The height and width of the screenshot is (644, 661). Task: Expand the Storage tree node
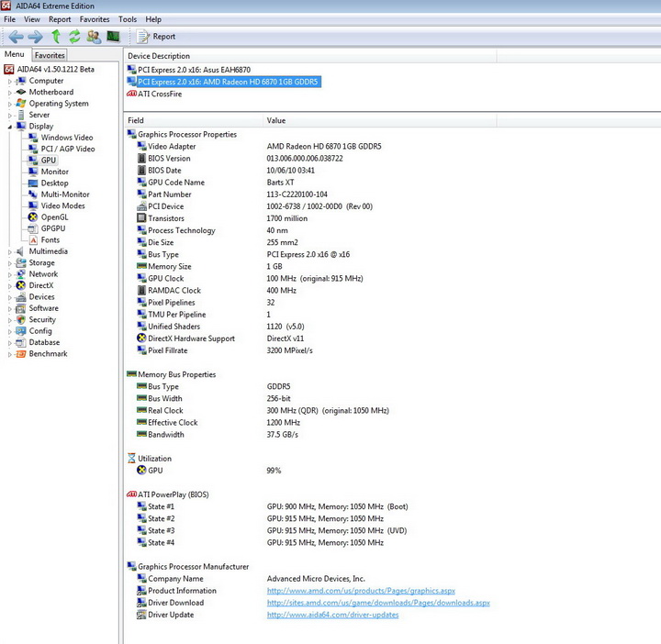pos(9,263)
